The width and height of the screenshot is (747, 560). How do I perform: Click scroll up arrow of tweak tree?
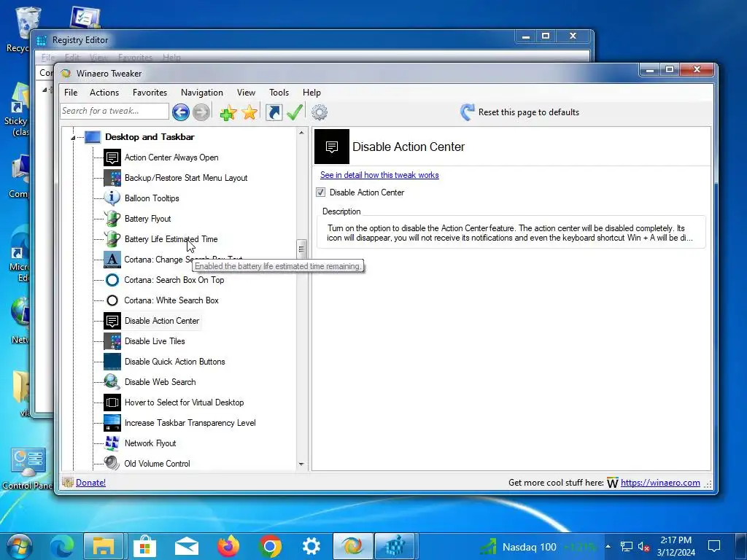pos(301,133)
